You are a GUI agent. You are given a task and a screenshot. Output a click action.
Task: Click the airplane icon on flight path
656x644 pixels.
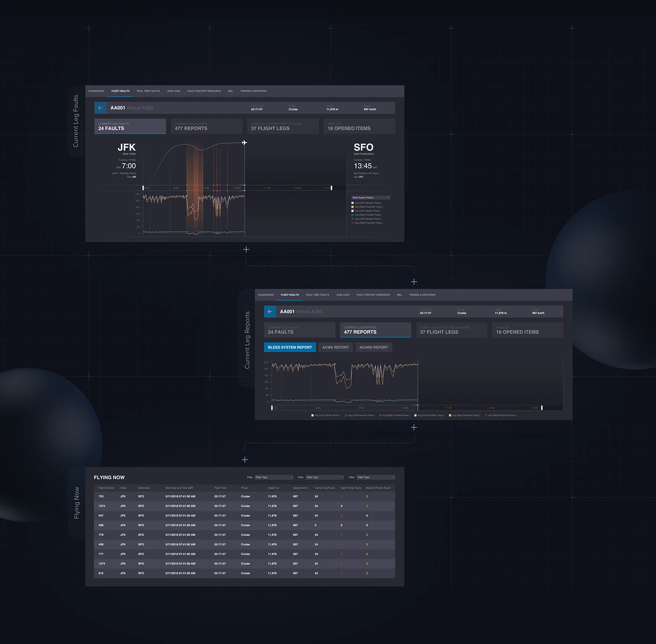coord(244,142)
